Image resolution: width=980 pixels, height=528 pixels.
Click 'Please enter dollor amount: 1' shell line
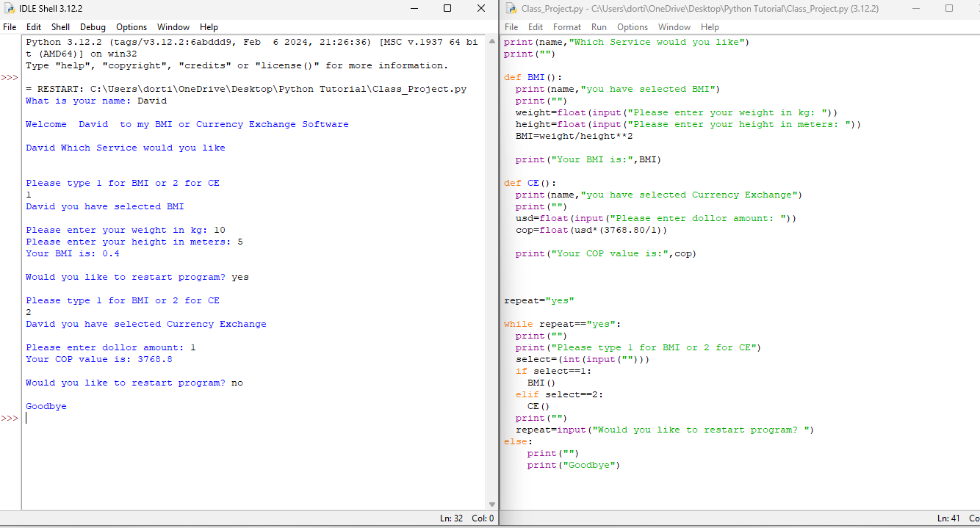pos(111,347)
